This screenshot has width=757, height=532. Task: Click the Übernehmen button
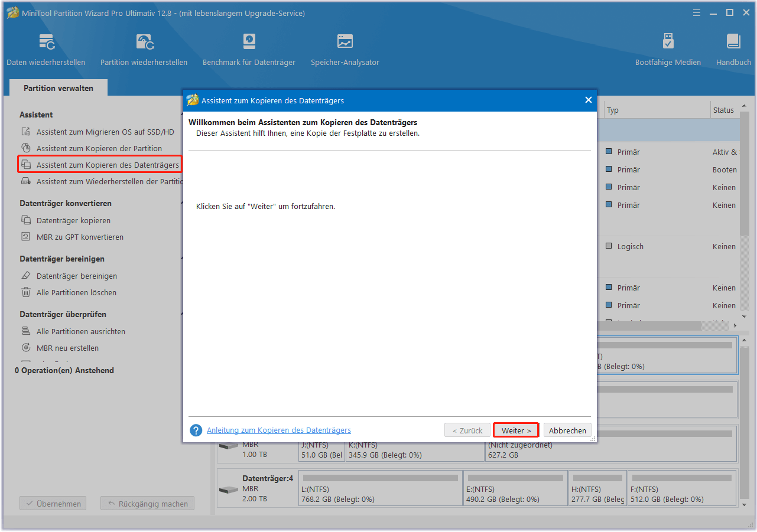coord(53,504)
